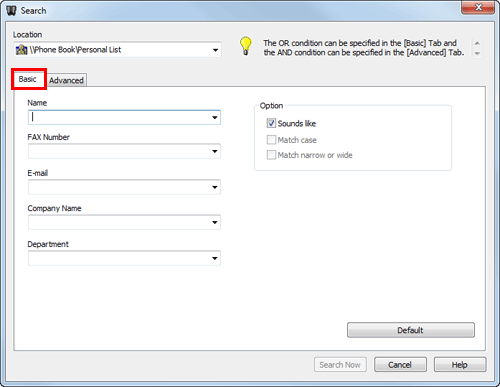The height and width of the screenshot is (387, 500).
Task: Open the Department dropdown arrow
Action: pyautogui.click(x=215, y=258)
